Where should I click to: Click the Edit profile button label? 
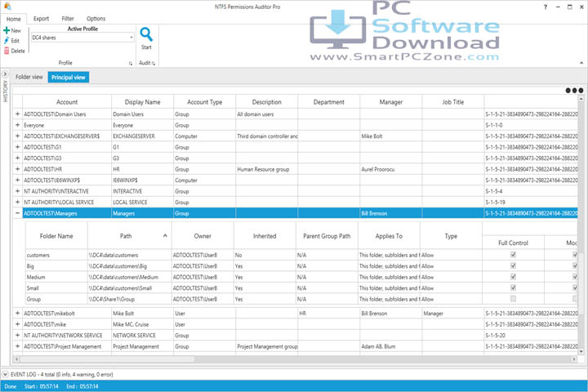pos(15,41)
